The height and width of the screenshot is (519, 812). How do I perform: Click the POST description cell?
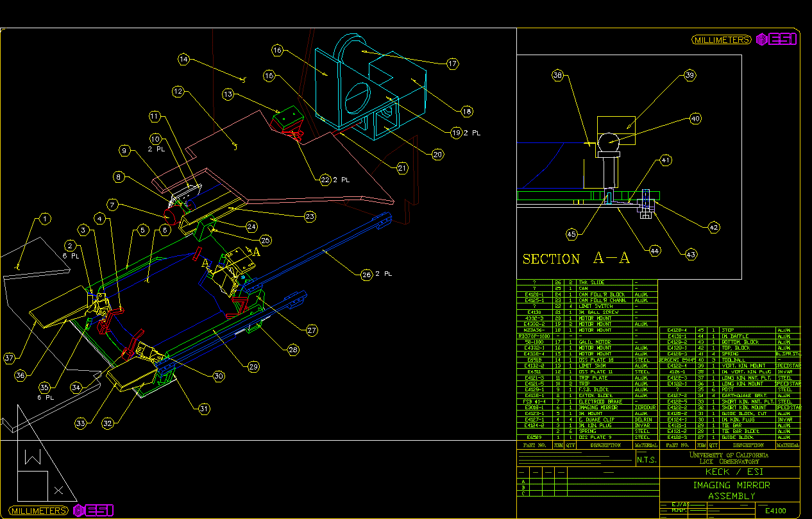tap(727, 389)
